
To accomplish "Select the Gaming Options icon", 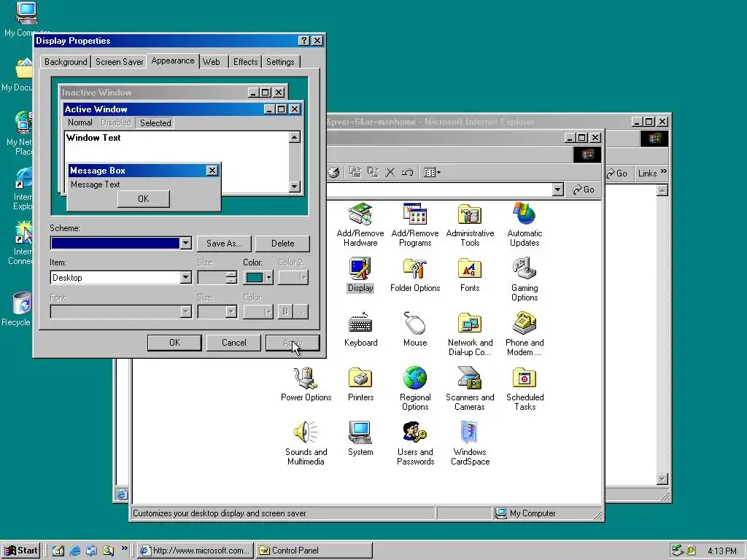I will (x=525, y=279).
